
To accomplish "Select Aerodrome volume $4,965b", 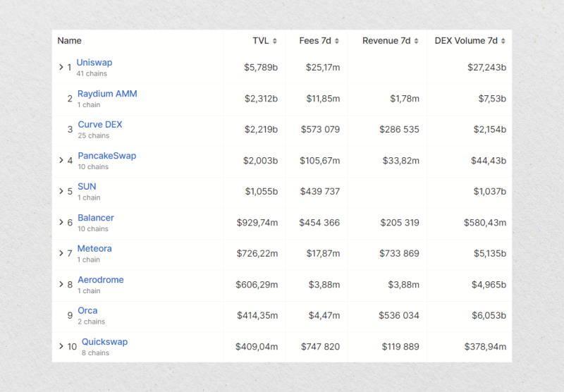I will 489,285.
